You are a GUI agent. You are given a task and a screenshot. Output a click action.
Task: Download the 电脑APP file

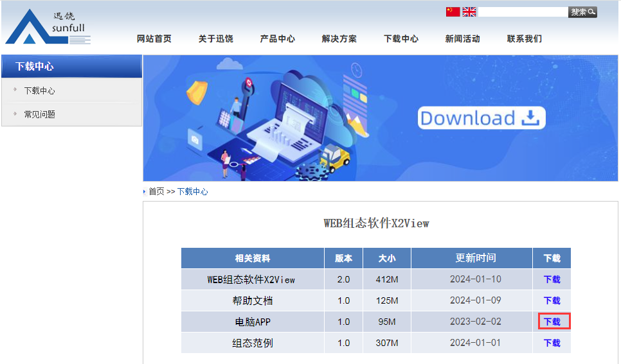point(552,322)
